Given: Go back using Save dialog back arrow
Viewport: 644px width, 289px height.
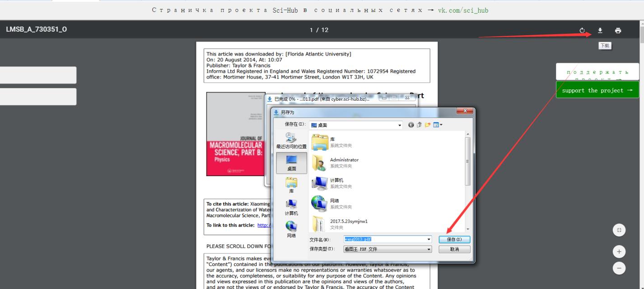Looking at the screenshot, I should 411,125.
